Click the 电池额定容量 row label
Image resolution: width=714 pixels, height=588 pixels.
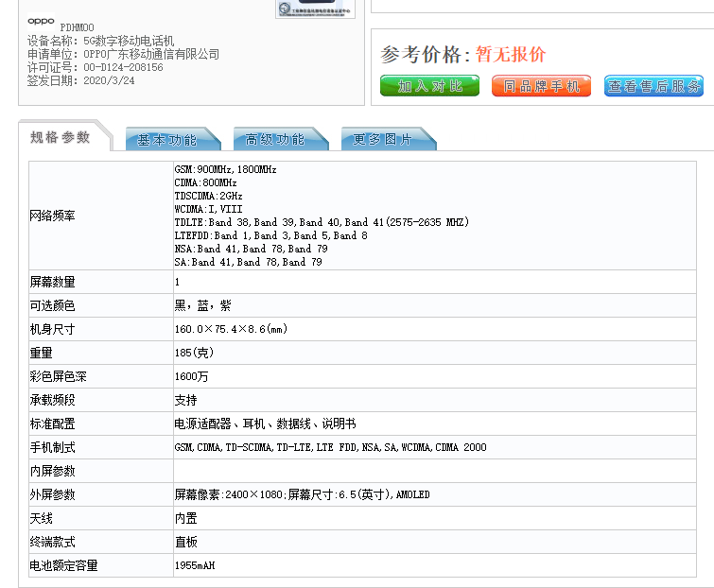63,566
